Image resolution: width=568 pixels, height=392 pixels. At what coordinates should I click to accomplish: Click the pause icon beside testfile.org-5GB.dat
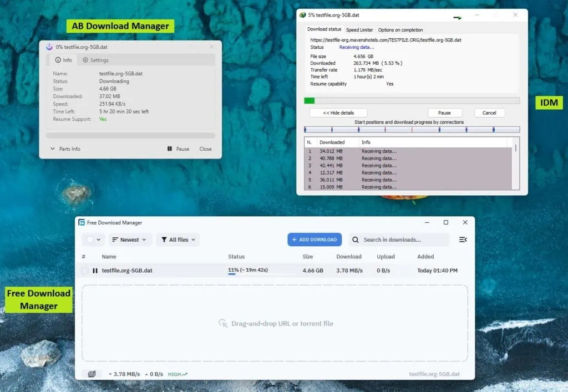(95, 271)
